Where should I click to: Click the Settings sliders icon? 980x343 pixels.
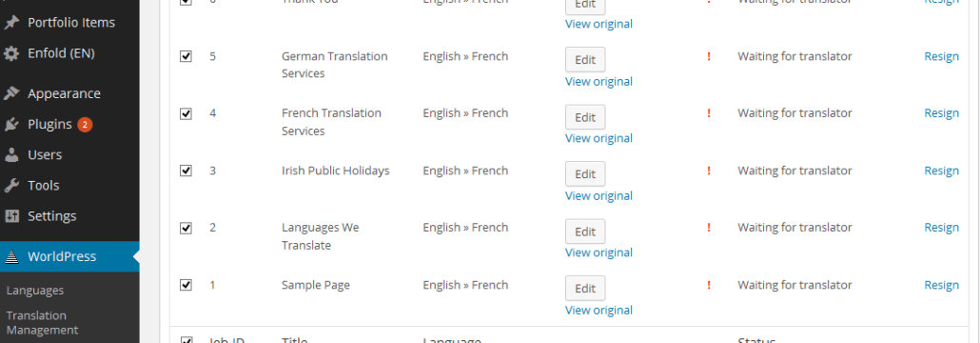11,216
